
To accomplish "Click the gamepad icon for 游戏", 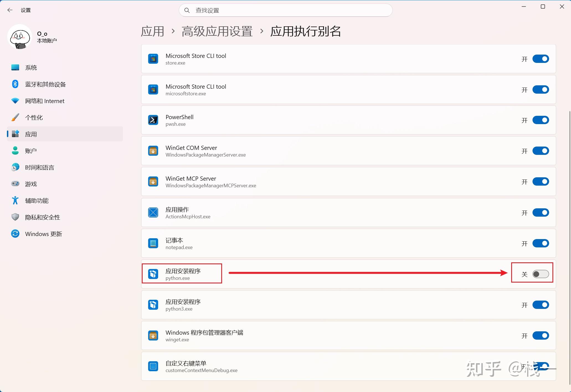I will pos(15,184).
